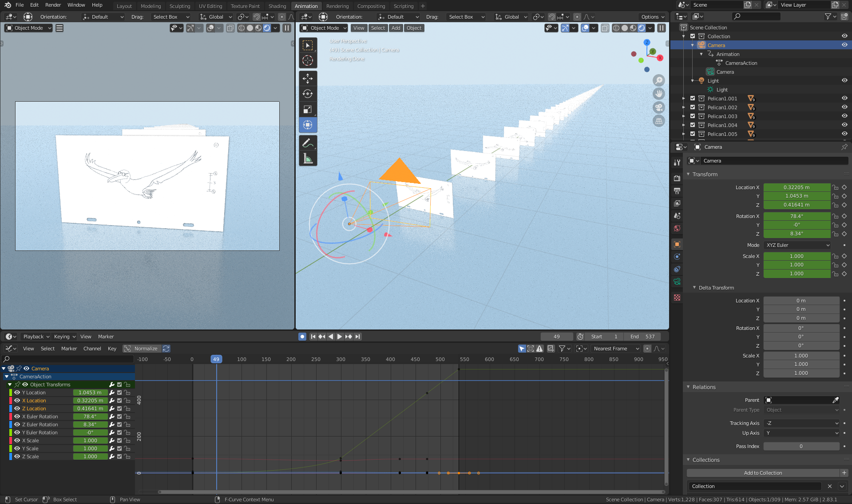This screenshot has height=504, width=852.
Task: Switch to the Modeling workspace tab
Action: [151, 6]
